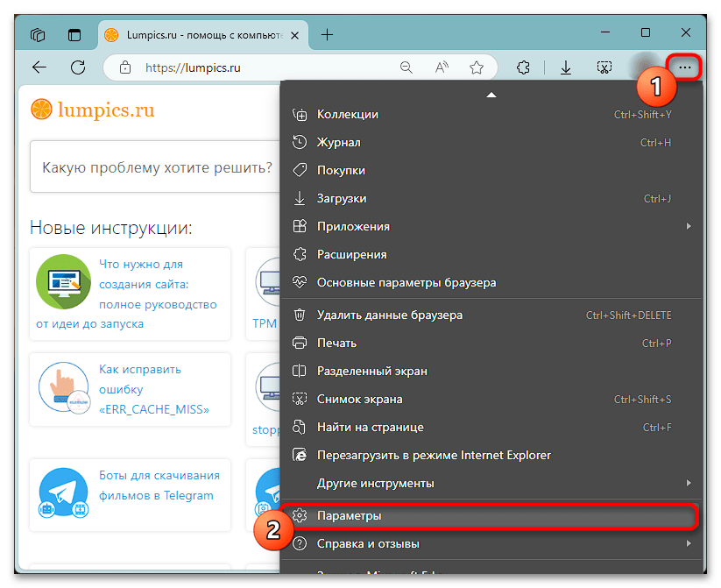Open Extensions with the puzzle-piece icon

[523, 67]
